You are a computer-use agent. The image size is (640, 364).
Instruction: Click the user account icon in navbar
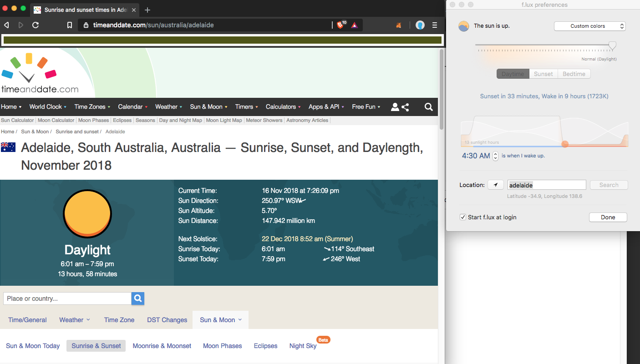pyautogui.click(x=395, y=107)
